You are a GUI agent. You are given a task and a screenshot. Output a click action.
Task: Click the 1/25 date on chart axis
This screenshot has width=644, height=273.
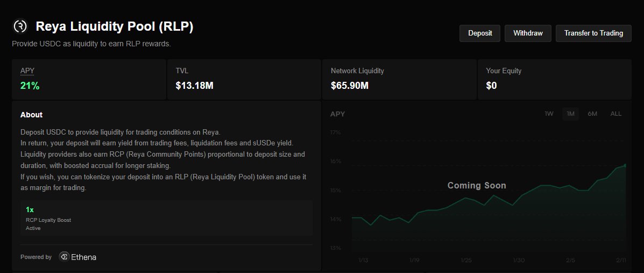[x=466, y=260]
